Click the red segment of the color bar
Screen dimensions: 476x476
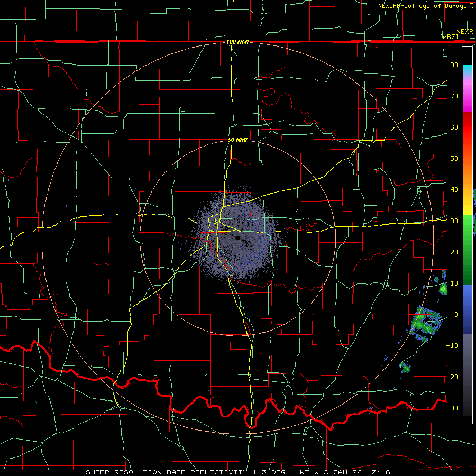467,135
